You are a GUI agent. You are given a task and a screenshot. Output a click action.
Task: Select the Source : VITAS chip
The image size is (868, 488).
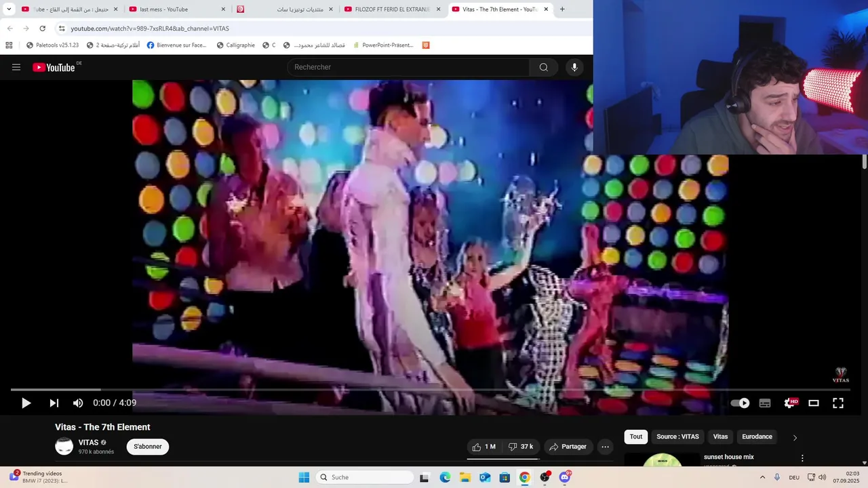(x=677, y=436)
